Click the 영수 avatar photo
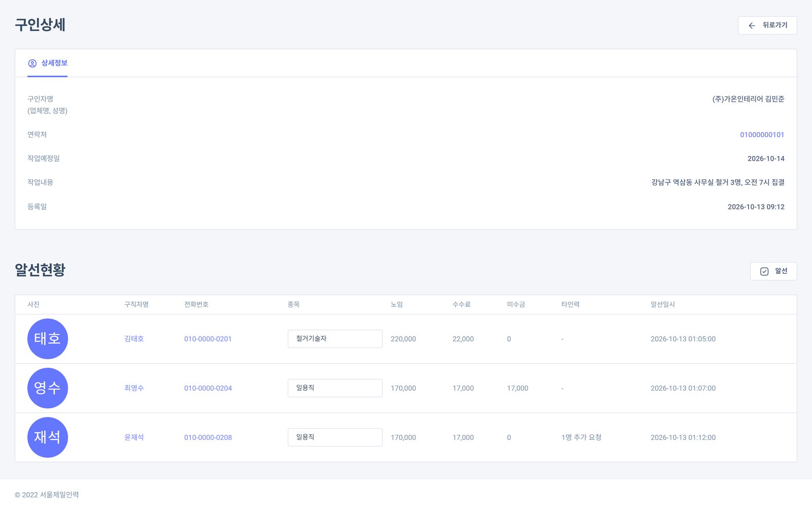The image size is (812, 508). [48, 388]
